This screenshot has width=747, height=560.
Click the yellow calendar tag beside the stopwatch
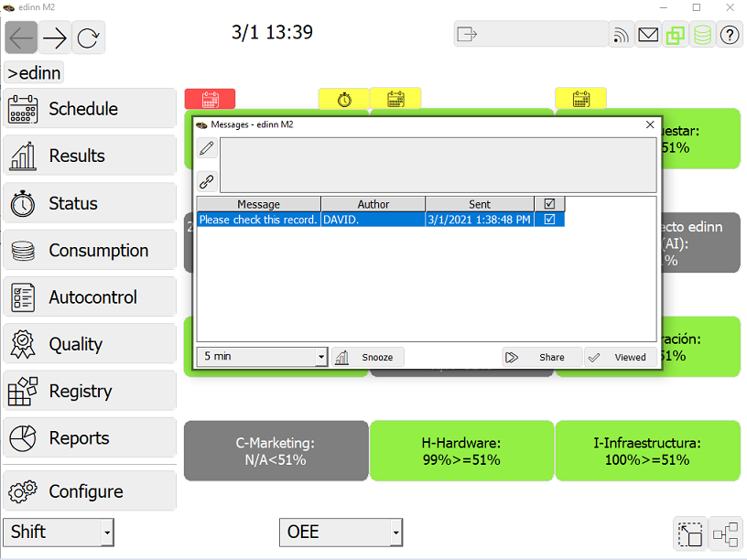point(395,99)
